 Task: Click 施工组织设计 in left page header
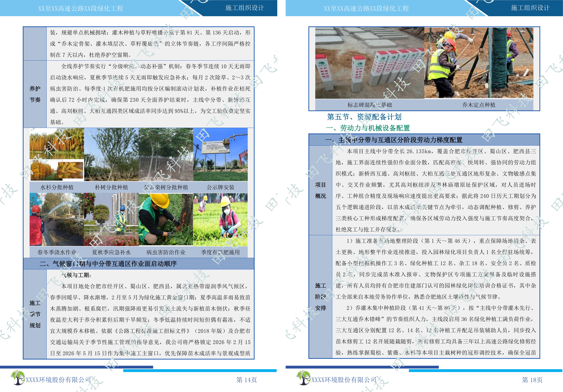pos(245,8)
